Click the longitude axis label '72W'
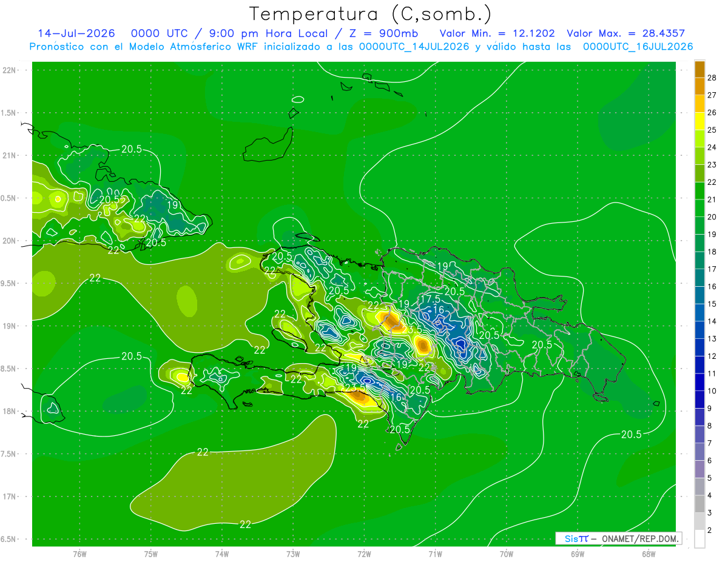This screenshot has height=562, width=728. click(x=364, y=555)
